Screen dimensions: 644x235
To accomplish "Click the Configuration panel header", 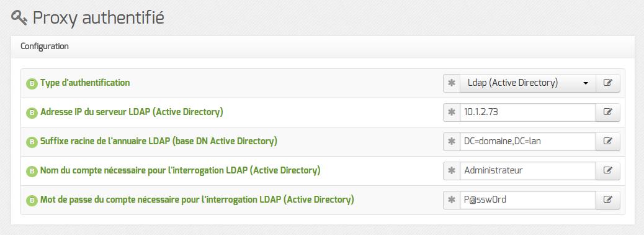I will coord(323,47).
